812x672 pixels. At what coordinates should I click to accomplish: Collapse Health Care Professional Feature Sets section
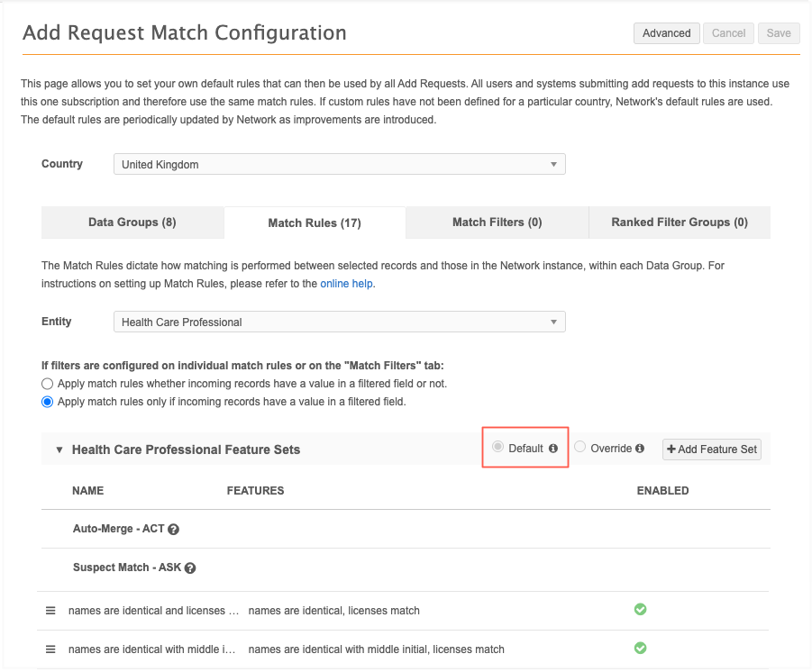pyautogui.click(x=59, y=450)
